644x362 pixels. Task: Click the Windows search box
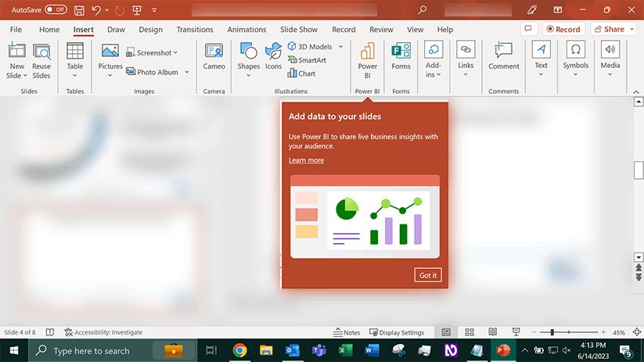tap(113, 350)
